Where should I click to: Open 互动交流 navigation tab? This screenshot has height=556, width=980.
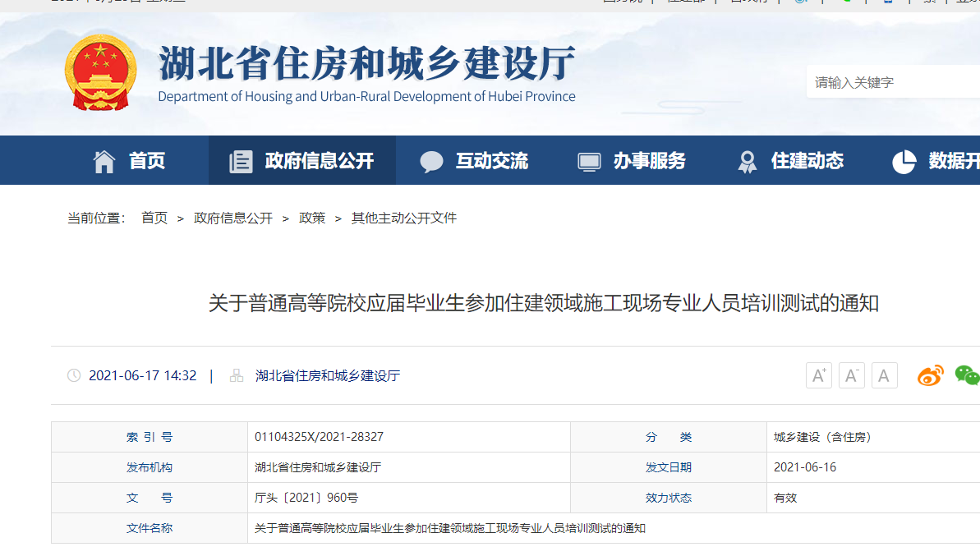tap(492, 161)
